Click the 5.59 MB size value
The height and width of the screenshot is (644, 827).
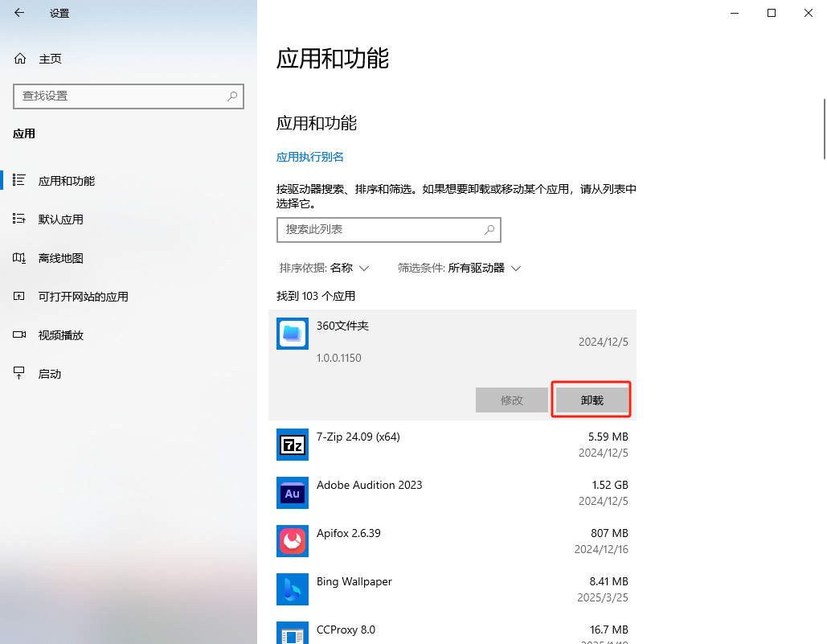click(608, 437)
